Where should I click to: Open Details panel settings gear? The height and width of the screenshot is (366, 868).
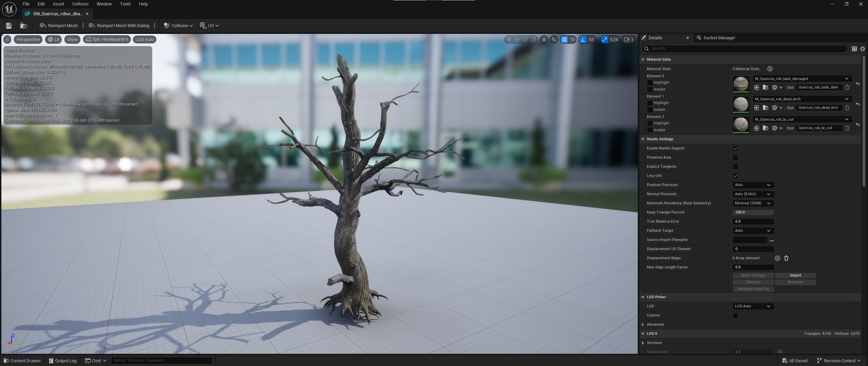pos(863,49)
